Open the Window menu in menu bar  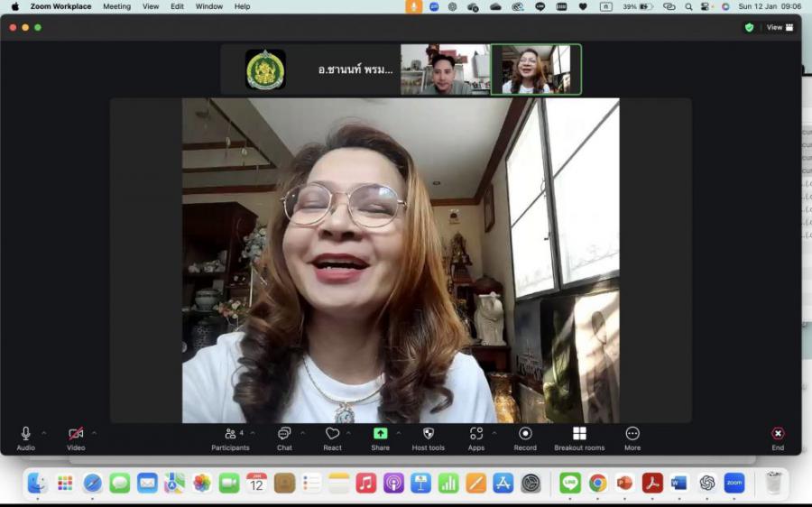coord(209,6)
